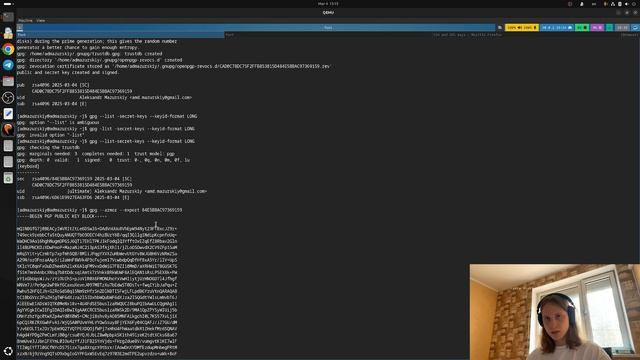Open the text editor pencil icon in dock
This screenshot has width=640, height=360.
8,113
